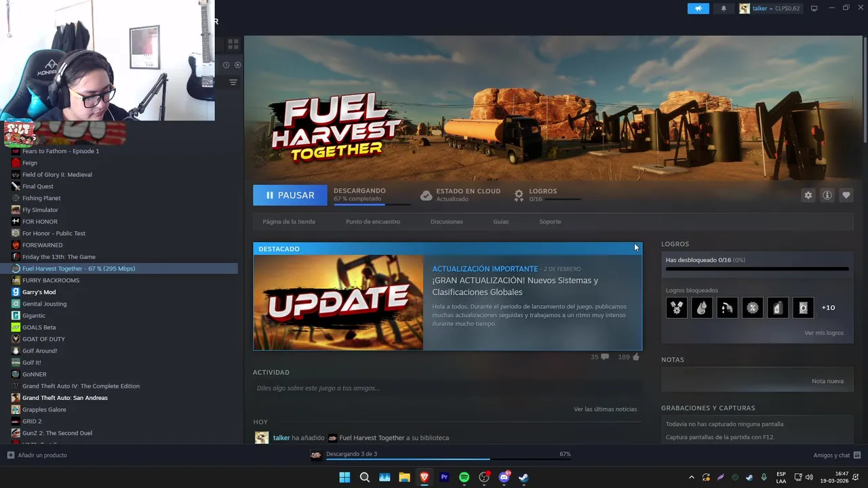Open the Steam announcements megaphone button

pos(698,8)
